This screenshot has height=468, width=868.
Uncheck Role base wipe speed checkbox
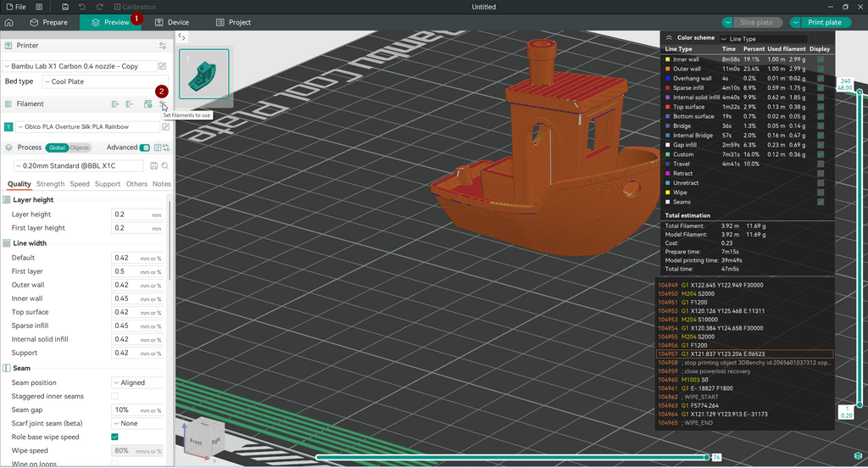114,437
